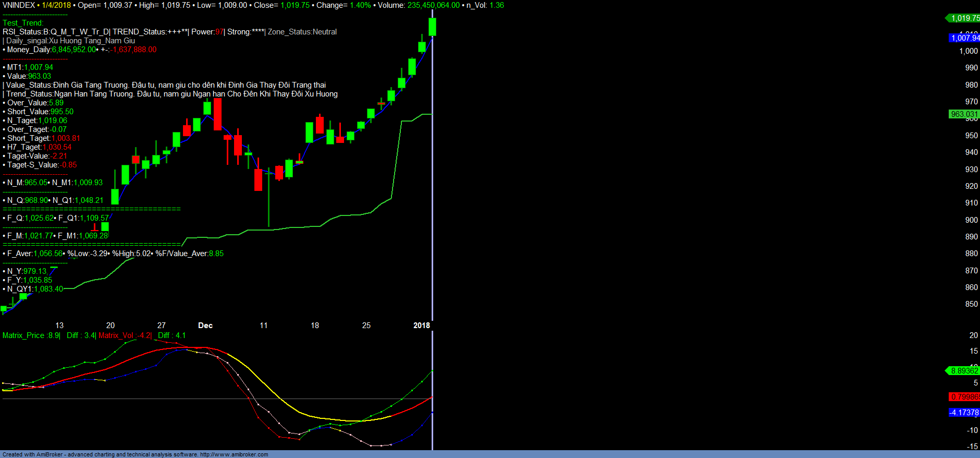The image size is (980, 458).
Task: Click the H7_Taget value 1,030.54
Action: click(x=57, y=147)
